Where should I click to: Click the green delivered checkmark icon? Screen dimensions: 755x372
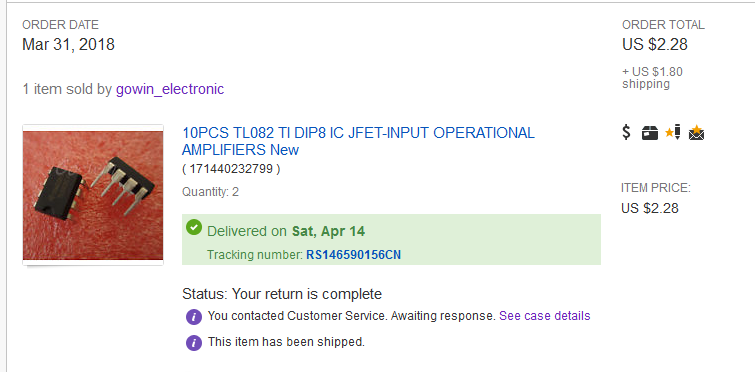click(x=194, y=227)
